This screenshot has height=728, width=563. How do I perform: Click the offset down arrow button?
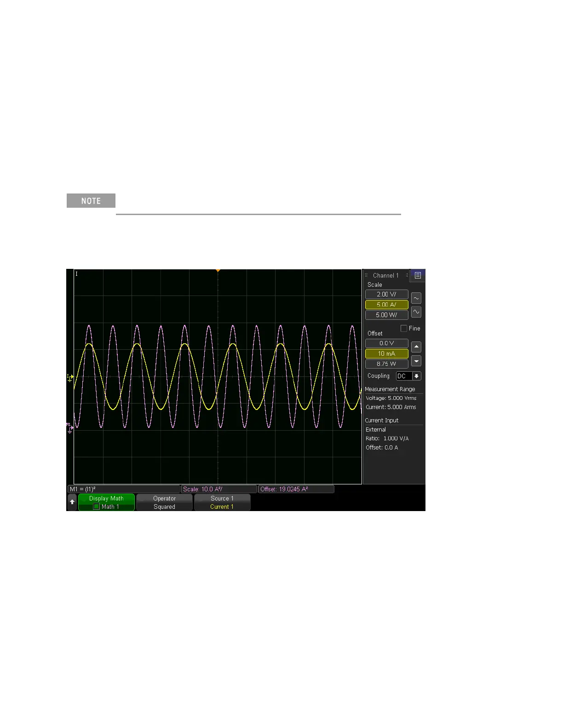(x=416, y=361)
